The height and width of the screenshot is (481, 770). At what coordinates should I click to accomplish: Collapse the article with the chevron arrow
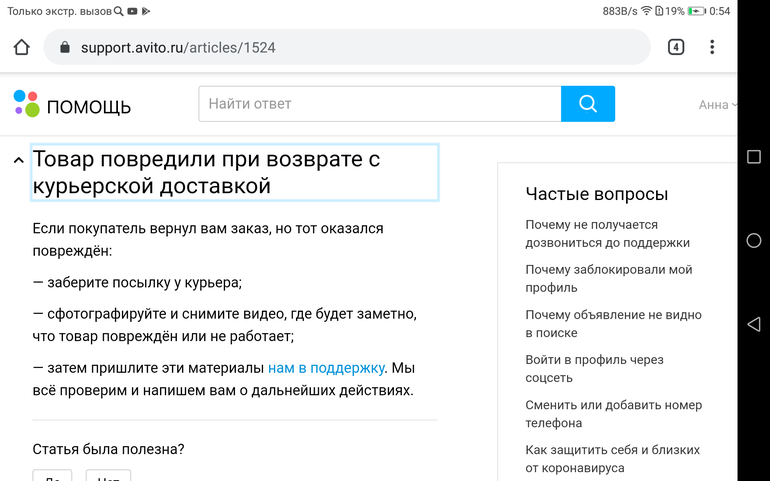[18, 161]
